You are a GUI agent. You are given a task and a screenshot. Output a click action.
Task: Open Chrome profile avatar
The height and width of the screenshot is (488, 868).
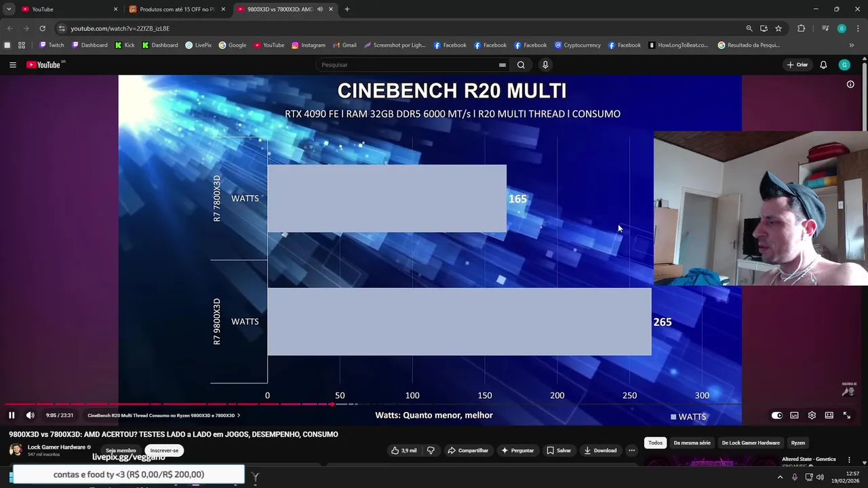(842, 28)
